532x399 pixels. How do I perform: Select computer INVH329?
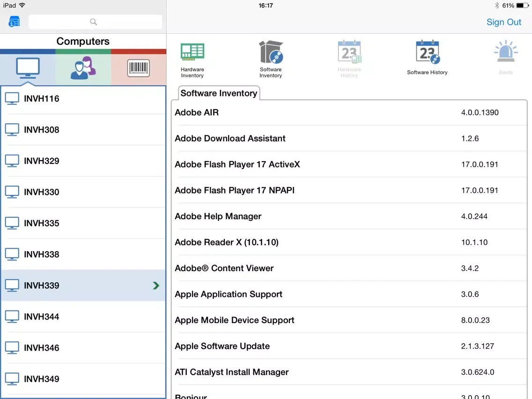coord(83,161)
